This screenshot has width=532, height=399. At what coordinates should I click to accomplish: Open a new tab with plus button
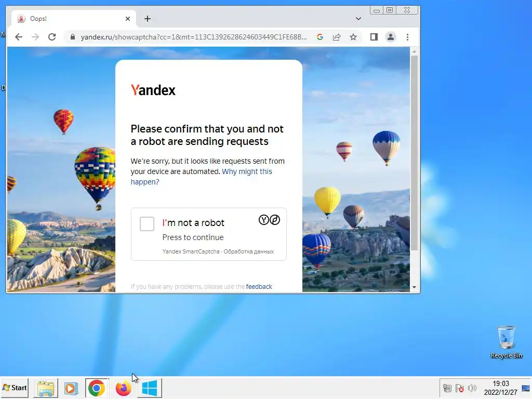147,19
